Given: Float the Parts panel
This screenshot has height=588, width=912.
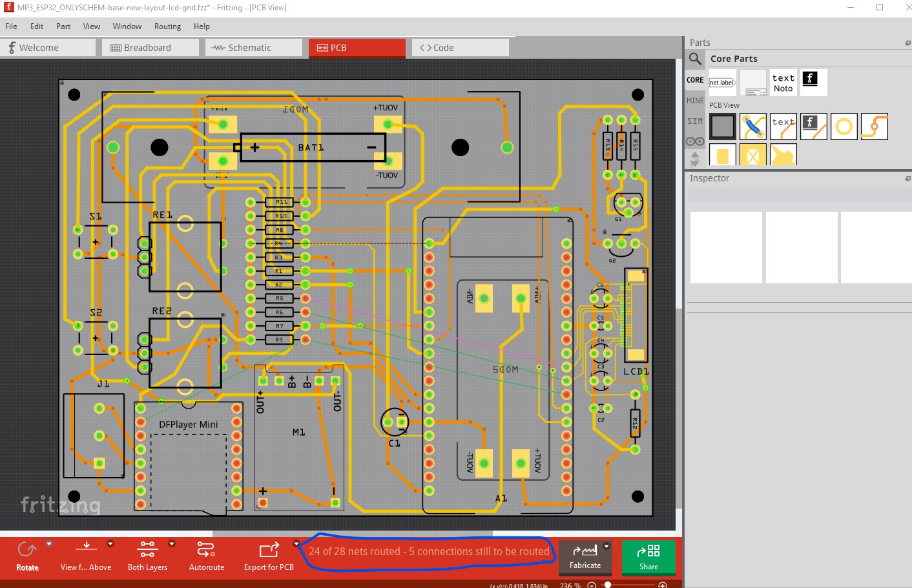Looking at the screenshot, I should pyautogui.click(x=907, y=43).
